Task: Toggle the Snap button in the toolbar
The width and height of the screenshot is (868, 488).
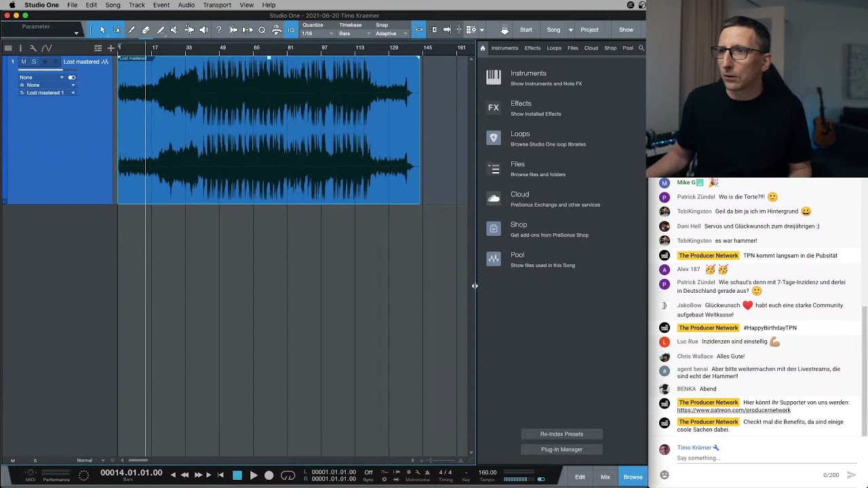Action: (x=419, y=30)
